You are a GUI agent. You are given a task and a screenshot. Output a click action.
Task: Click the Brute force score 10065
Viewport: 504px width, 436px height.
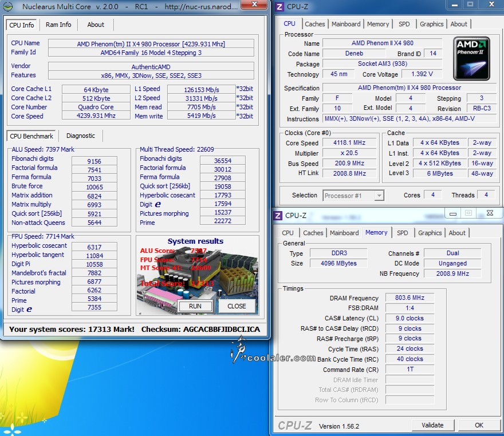(94, 187)
